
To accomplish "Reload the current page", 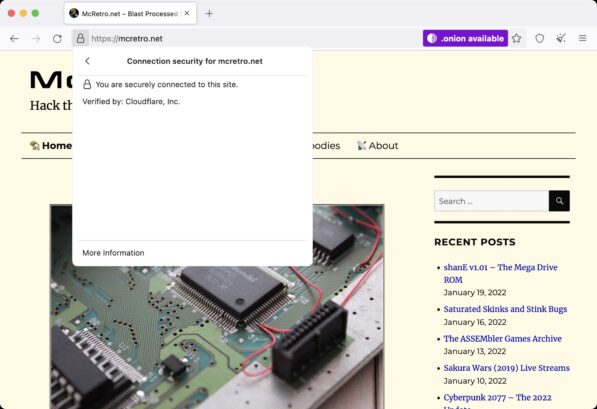I will tap(57, 38).
